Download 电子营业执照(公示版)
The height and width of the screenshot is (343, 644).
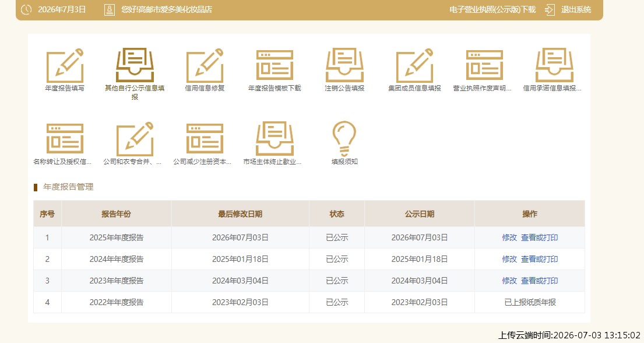click(x=492, y=9)
